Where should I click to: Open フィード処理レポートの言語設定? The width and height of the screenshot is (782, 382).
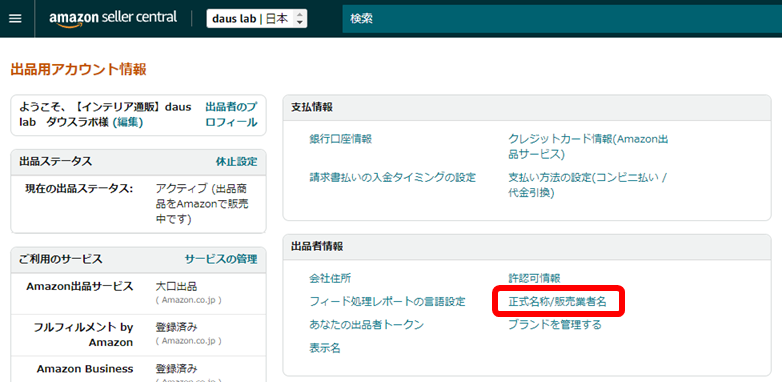click(387, 301)
